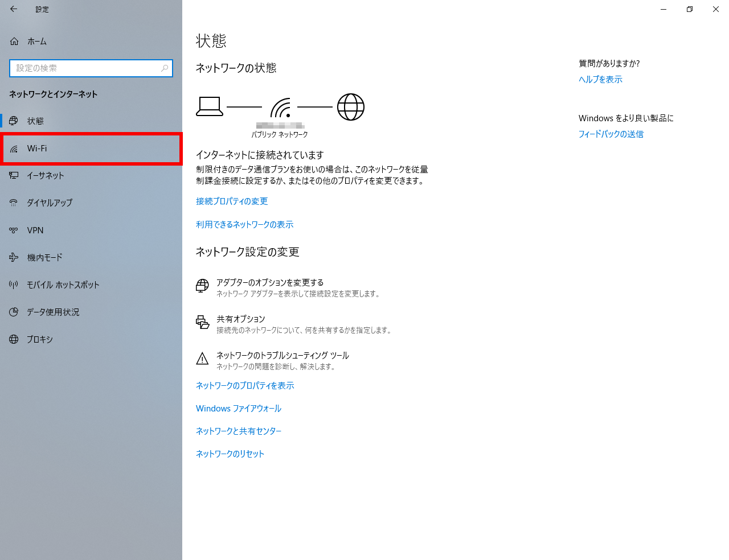This screenshot has height=560, width=729.
Task: Click ネットワーク設定の変更 heading
Action: coord(248,252)
